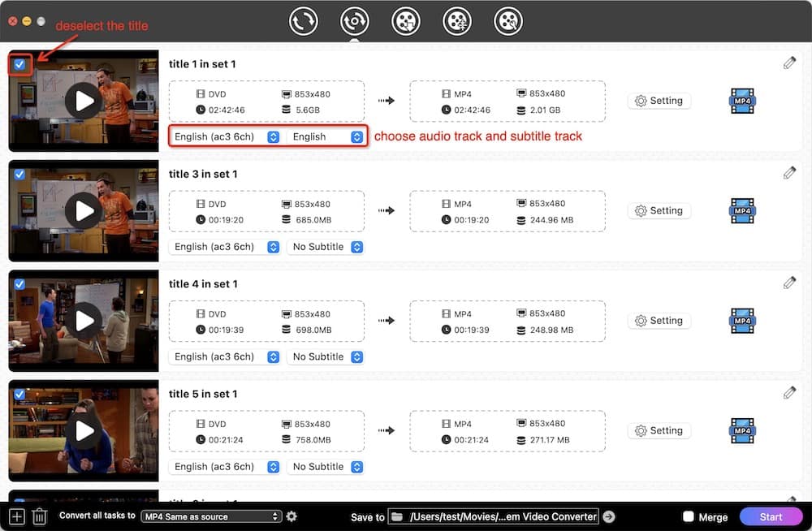The width and height of the screenshot is (812, 531).
Task: Switch to the DVD ripper tab
Action: pos(354,21)
